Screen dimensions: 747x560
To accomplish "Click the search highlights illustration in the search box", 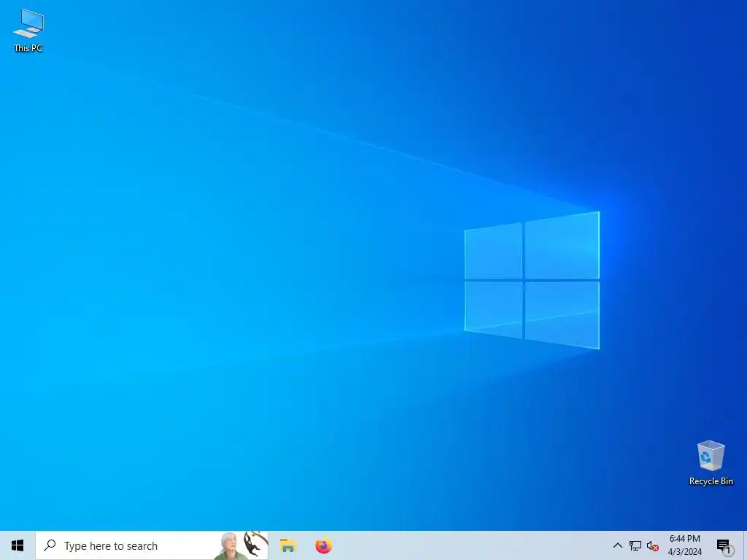I will pyautogui.click(x=241, y=545).
